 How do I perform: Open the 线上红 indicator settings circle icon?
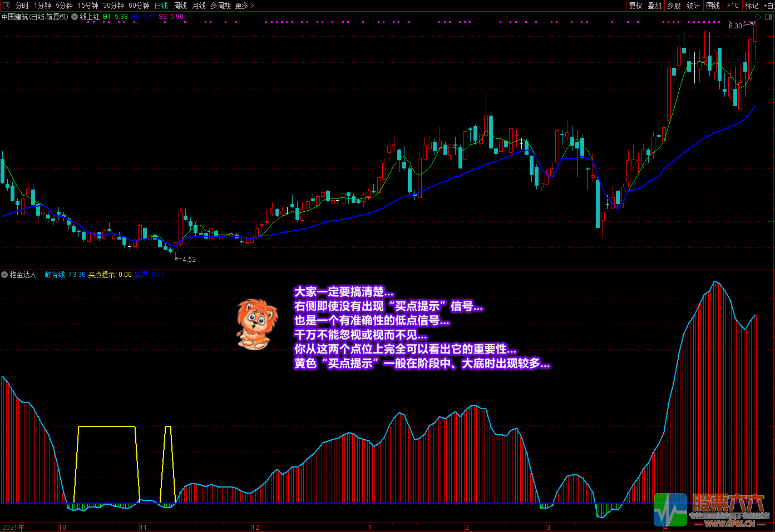(x=75, y=17)
